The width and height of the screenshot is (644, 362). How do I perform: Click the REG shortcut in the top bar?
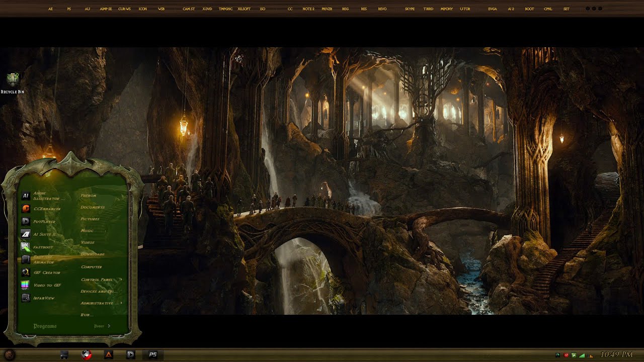coord(345,9)
